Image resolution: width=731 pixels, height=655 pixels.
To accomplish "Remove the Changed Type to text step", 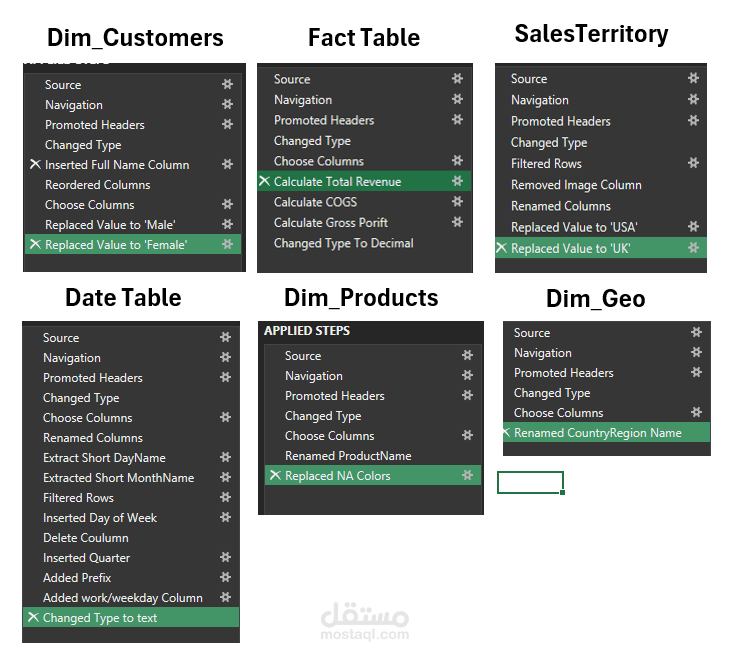I will click(33, 617).
